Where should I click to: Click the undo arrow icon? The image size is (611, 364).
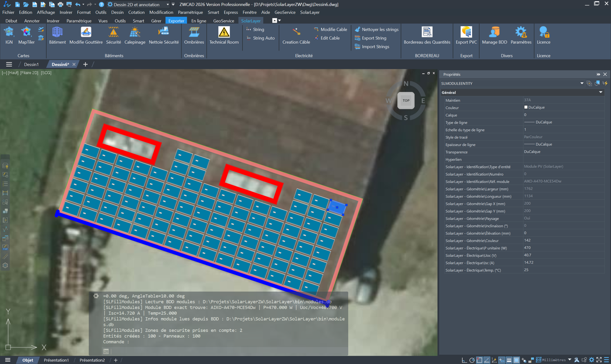(x=78, y=4)
